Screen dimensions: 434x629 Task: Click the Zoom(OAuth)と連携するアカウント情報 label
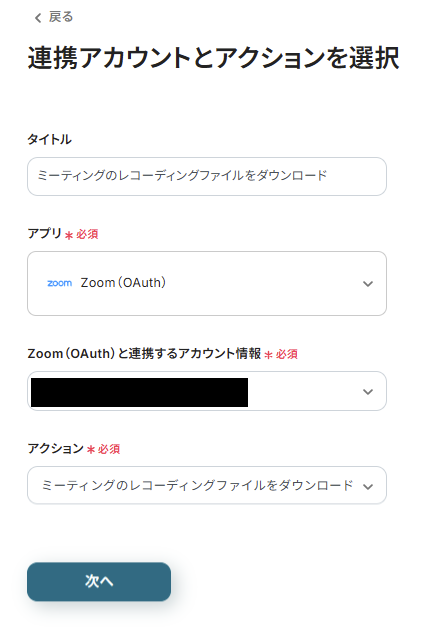pyautogui.click(x=144, y=354)
